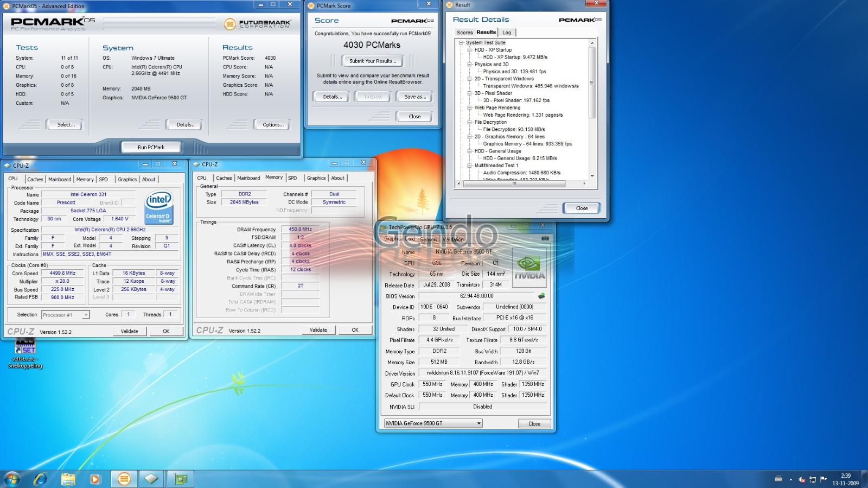
Task: Close the Result Details dialog with Close button
Action: point(582,208)
